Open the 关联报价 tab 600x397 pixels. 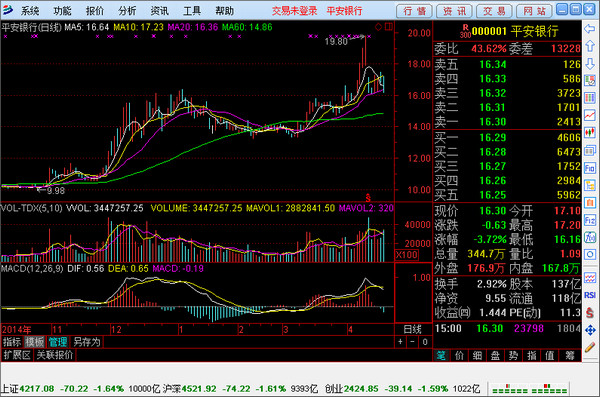(x=55, y=355)
